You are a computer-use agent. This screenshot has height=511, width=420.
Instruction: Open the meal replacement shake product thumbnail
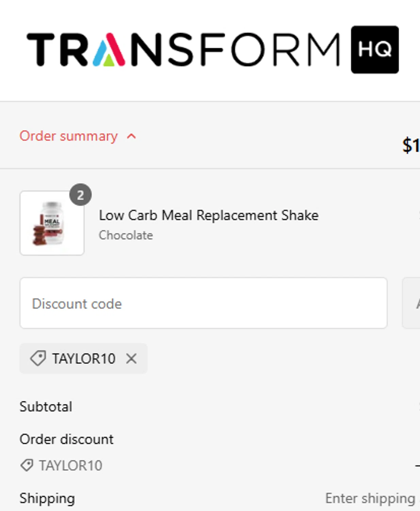52,223
